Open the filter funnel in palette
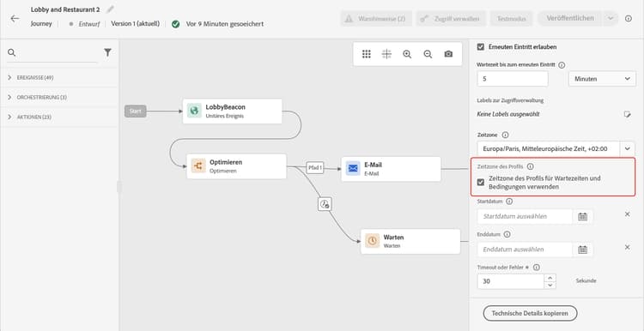 click(107, 52)
